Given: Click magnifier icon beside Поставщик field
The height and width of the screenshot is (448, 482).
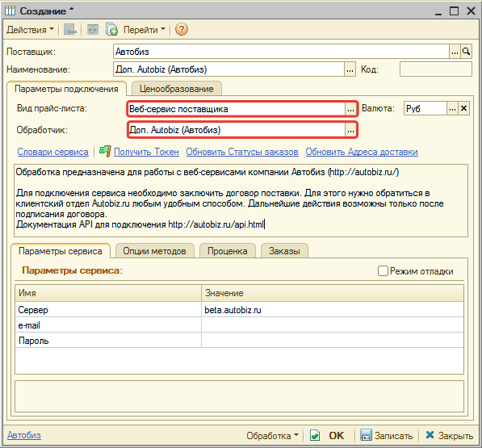Looking at the screenshot, I should coord(467,52).
